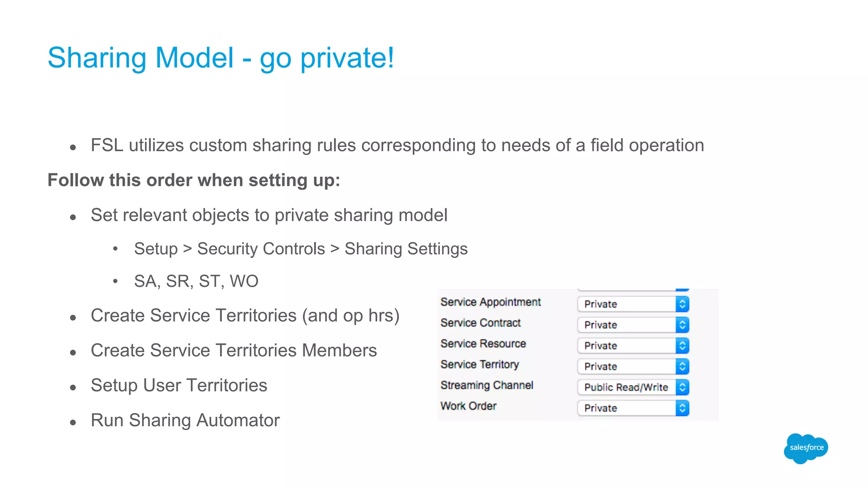Click the 'Run Sharing Automator' bullet
Screen dimensions: 868x488
(x=185, y=420)
